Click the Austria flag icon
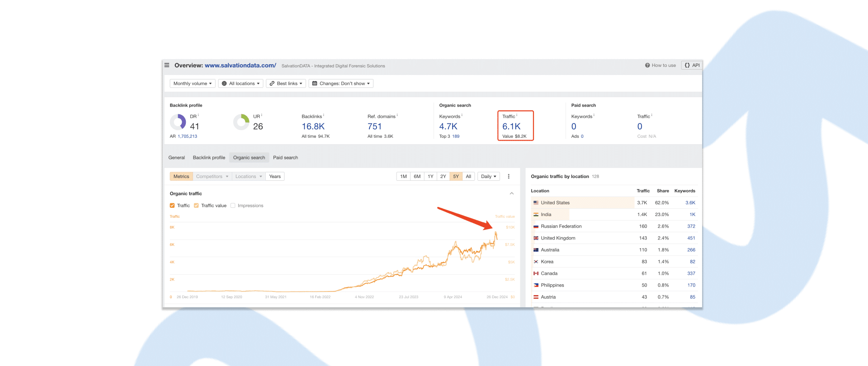Viewport: 868px width, 366px height. (536, 297)
